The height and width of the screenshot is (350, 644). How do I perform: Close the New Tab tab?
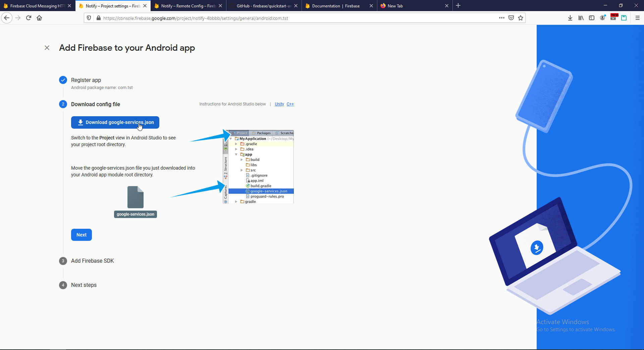pyautogui.click(x=447, y=6)
